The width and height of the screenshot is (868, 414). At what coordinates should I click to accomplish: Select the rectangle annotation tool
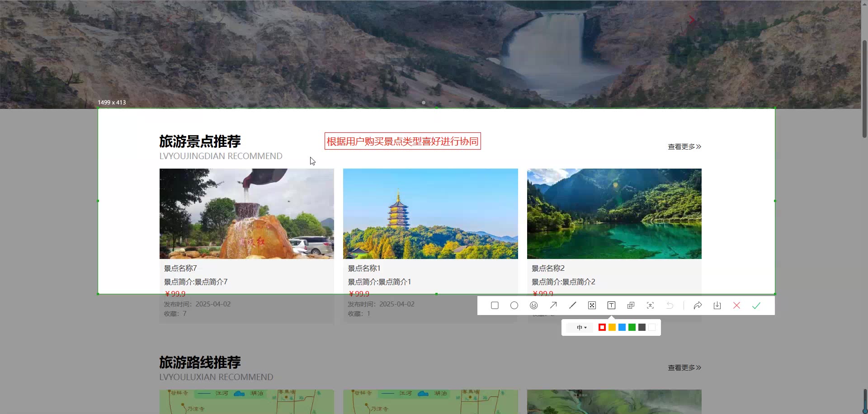(x=495, y=306)
